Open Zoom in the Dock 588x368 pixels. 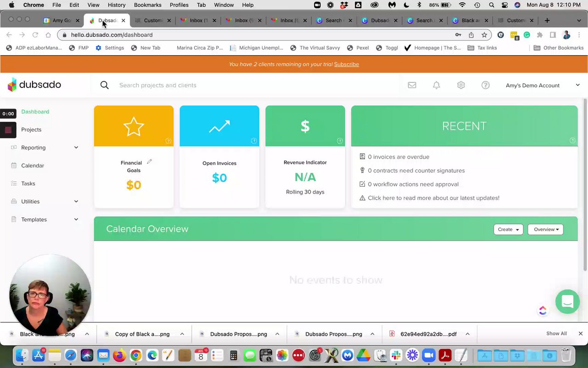429,355
